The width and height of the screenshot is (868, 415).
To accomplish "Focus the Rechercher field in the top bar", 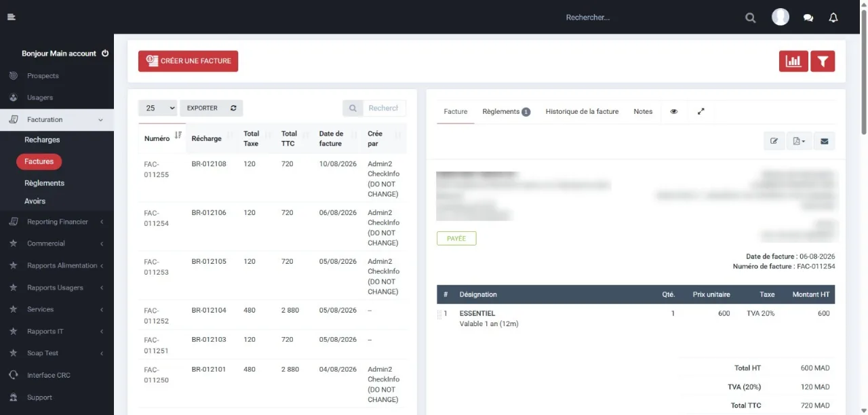I will click(648, 18).
